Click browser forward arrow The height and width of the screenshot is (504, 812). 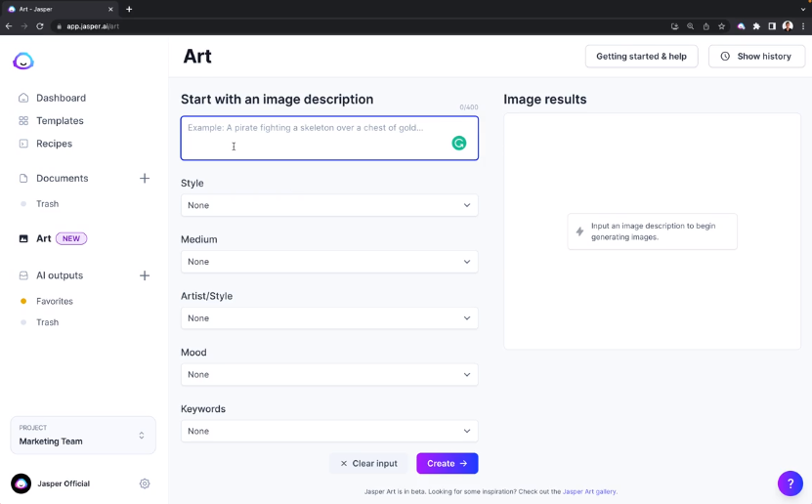(24, 25)
